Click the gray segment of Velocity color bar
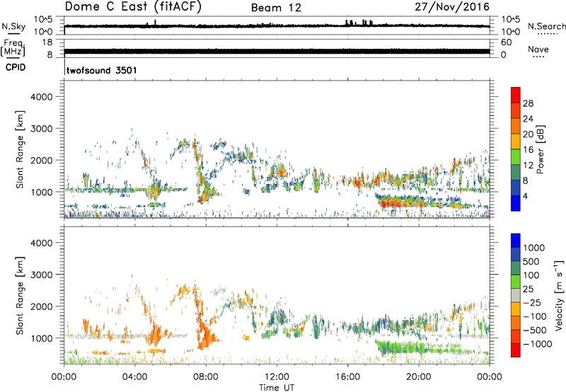The width and height of the screenshot is (566, 392). click(x=516, y=296)
